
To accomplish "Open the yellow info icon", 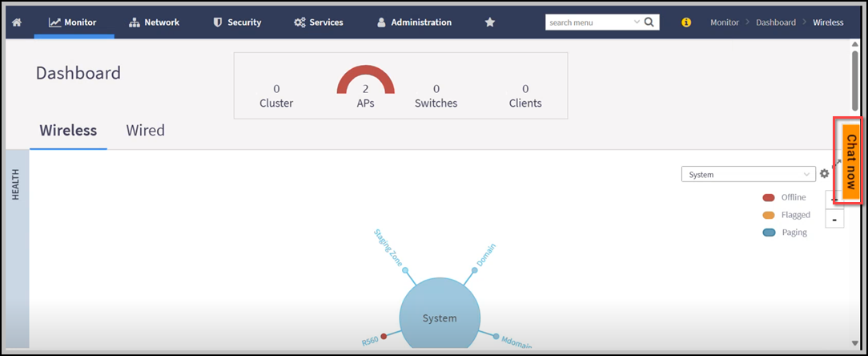I will click(x=686, y=22).
